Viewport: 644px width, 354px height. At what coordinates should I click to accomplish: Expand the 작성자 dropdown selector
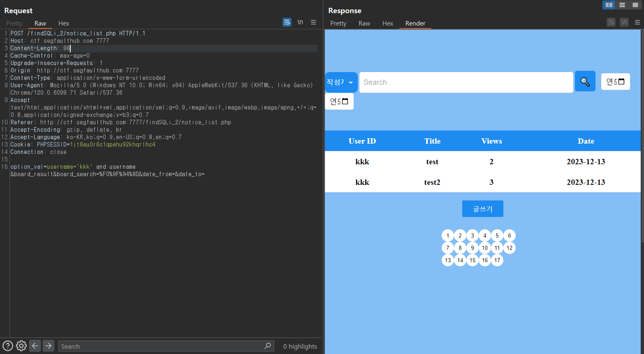341,82
